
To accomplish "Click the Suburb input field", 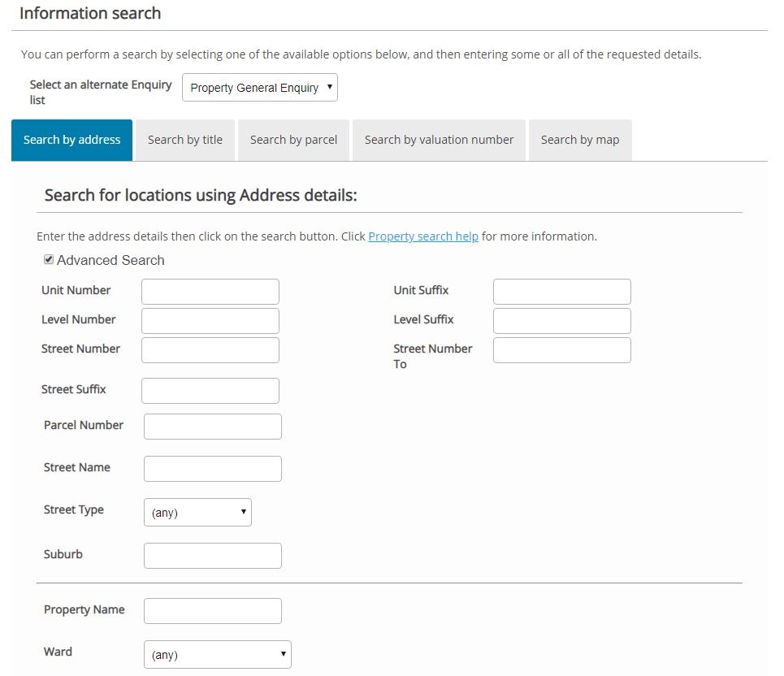I will [x=213, y=556].
